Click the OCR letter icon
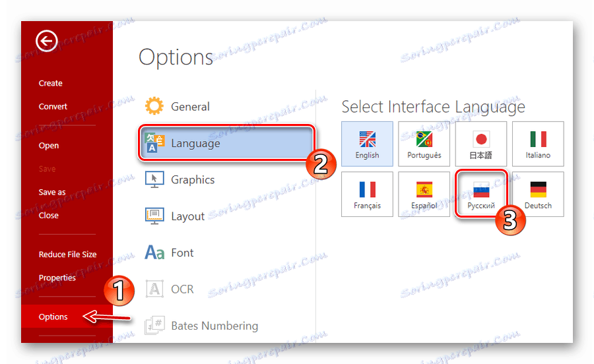The height and width of the screenshot is (364, 594). (154, 289)
